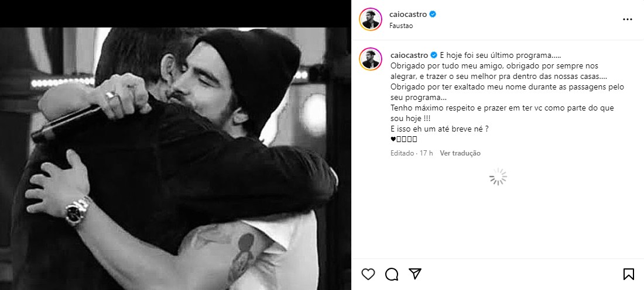Click the Editado label under the caption
Image resolution: width=644 pixels, height=290 pixels.
point(402,153)
